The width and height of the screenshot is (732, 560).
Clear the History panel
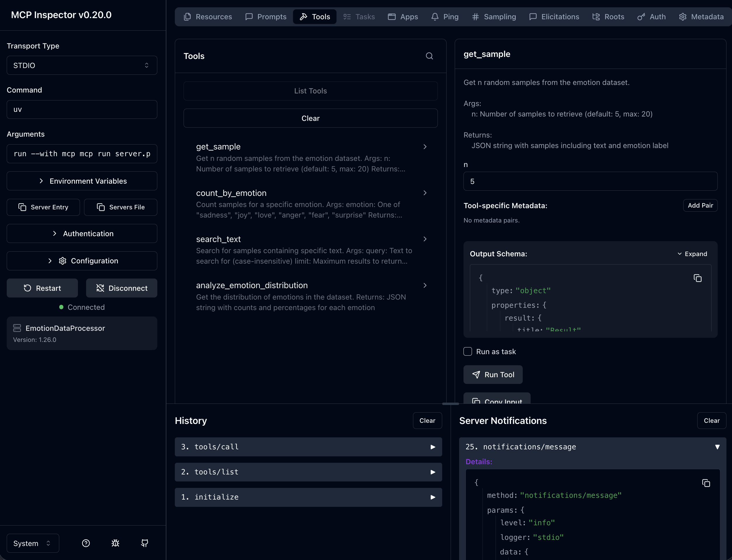[427, 420]
